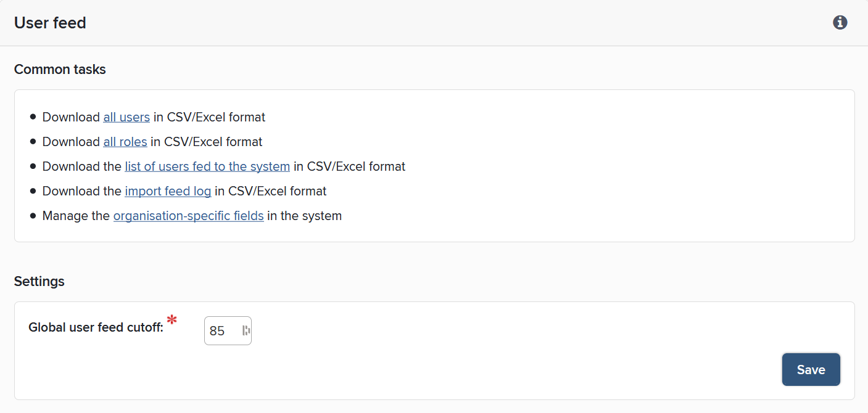Click the 'in the system' text after organisation-specific fields
Viewport: 868px width, 413px height.
(304, 216)
